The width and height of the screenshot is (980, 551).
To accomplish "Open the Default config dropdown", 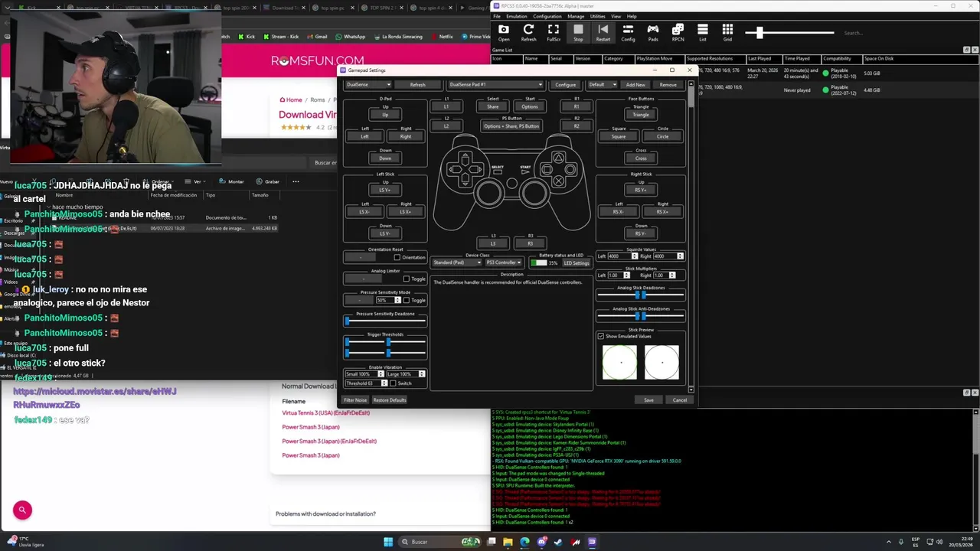I will pyautogui.click(x=602, y=85).
